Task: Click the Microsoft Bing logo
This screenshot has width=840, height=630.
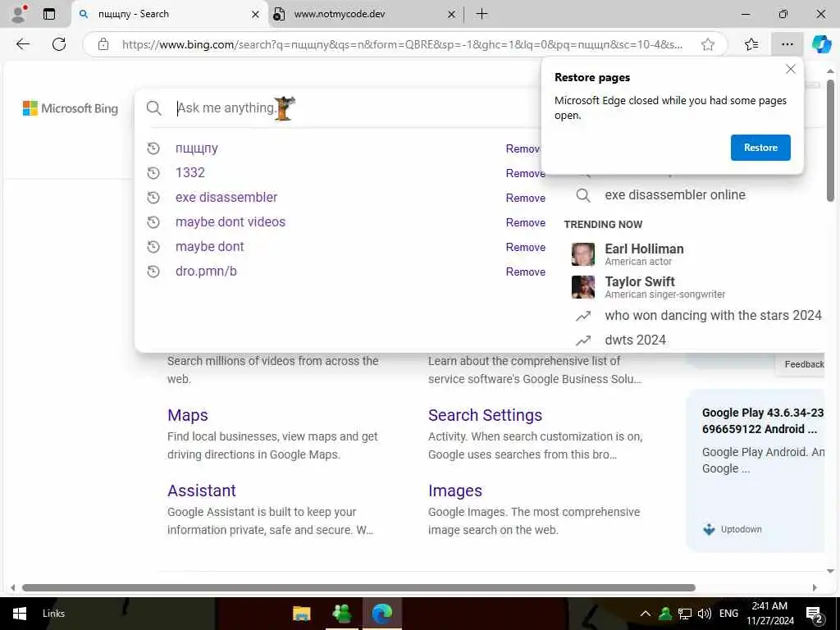Action: point(71,108)
